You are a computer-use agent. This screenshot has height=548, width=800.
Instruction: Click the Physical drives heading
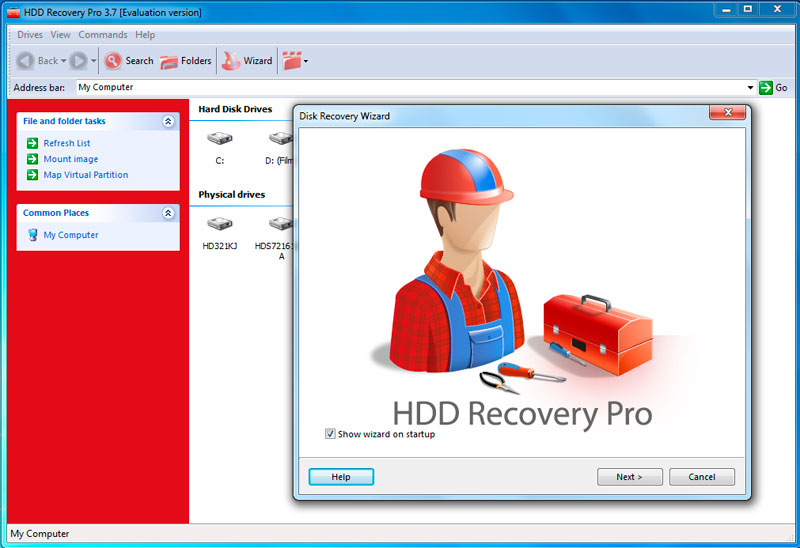point(232,194)
